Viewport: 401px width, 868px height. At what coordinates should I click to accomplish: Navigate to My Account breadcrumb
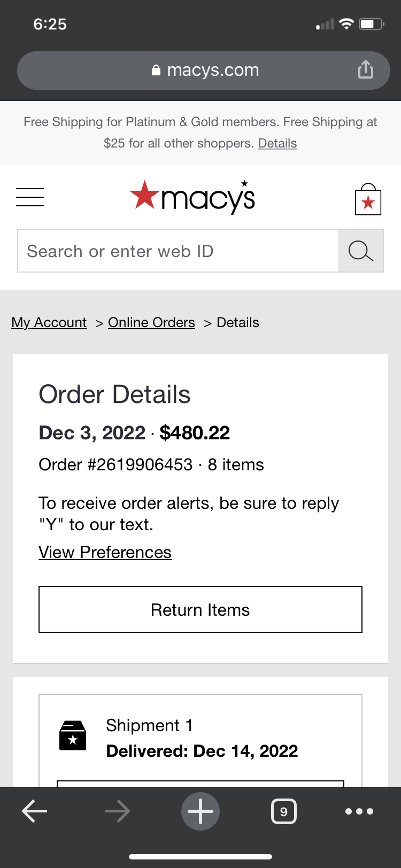point(49,322)
